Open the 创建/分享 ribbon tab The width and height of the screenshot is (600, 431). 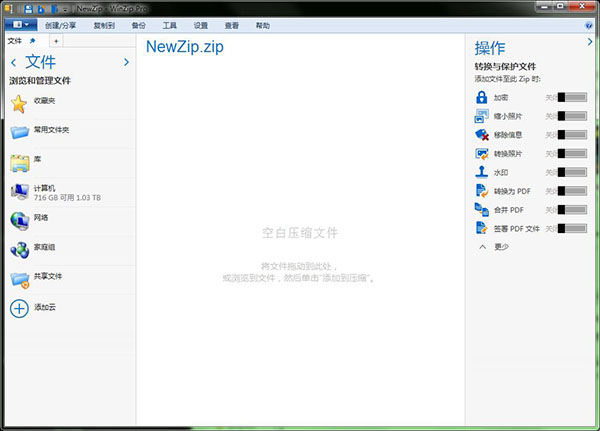(60, 25)
